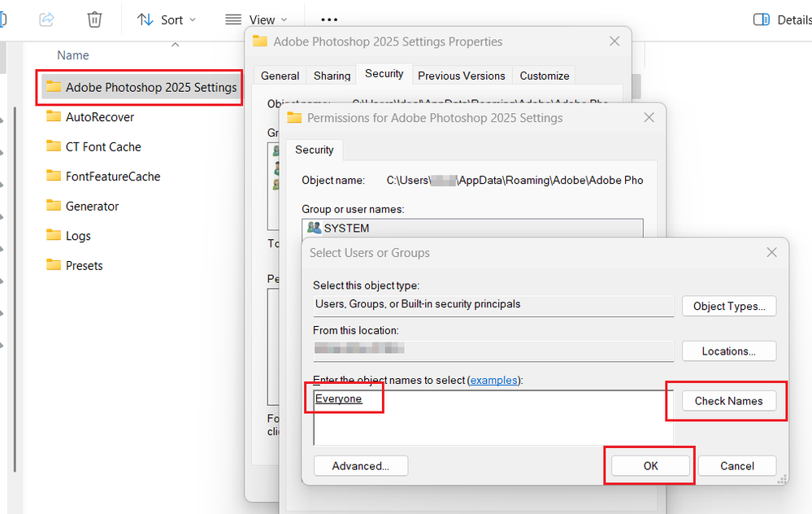Open the See more three-dots menu
The image size is (812, 514).
click(x=329, y=20)
